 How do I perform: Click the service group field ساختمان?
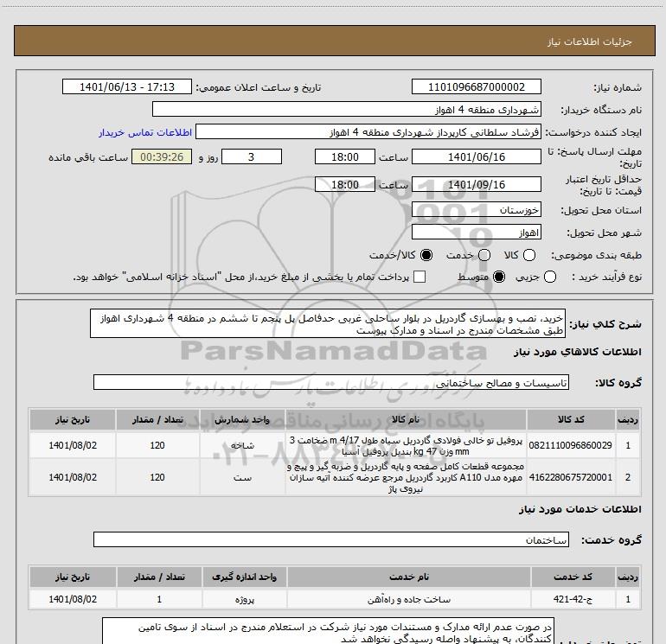[x=331, y=539]
